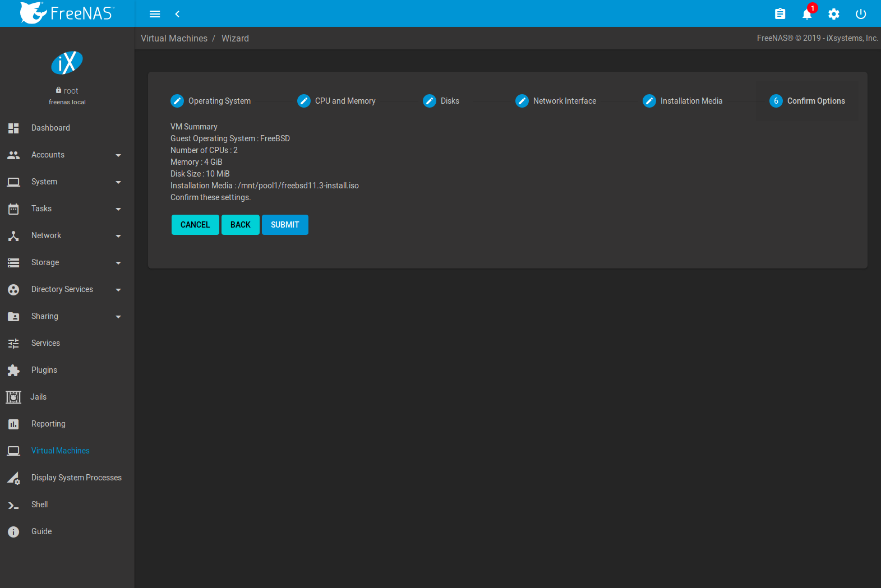Screen dimensions: 881x588
Task: Click the Reporting chart icon
Action: (13, 424)
